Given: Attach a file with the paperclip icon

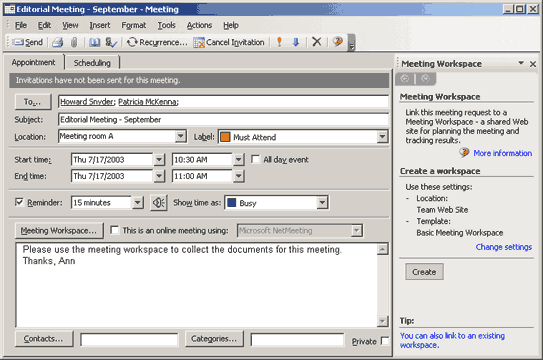Looking at the screenshot, I should 74,42.
